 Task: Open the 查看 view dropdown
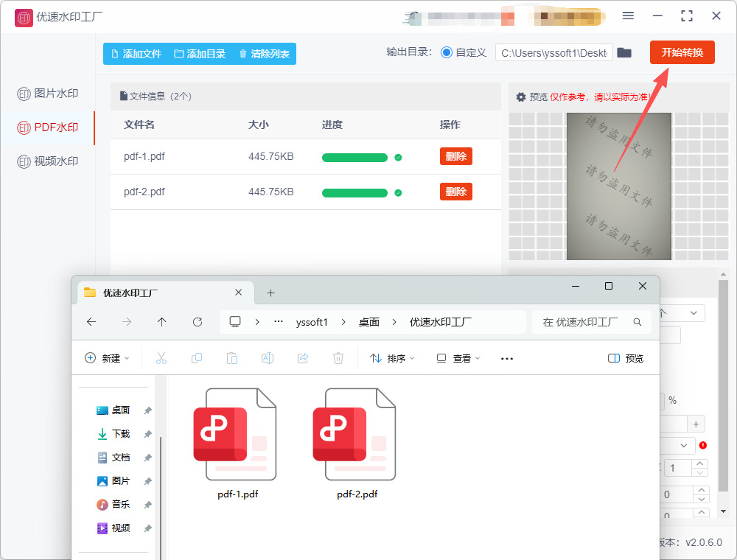click(458, 358)
